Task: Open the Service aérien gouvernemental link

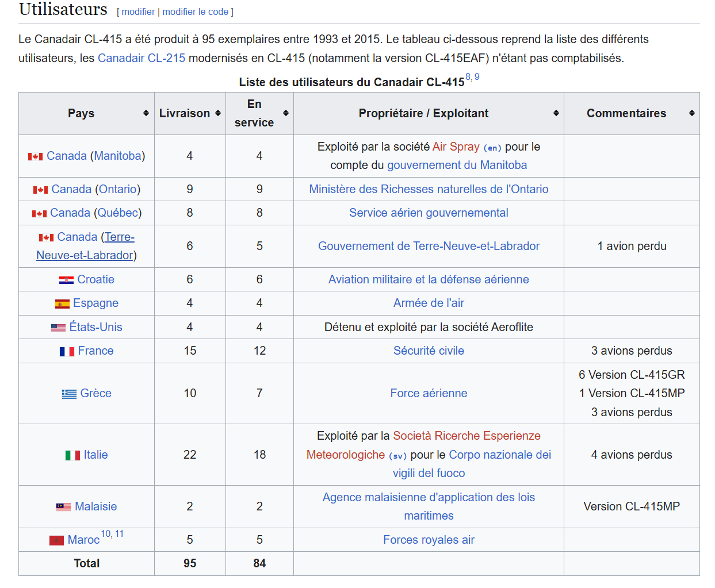Action: [429, 213]
